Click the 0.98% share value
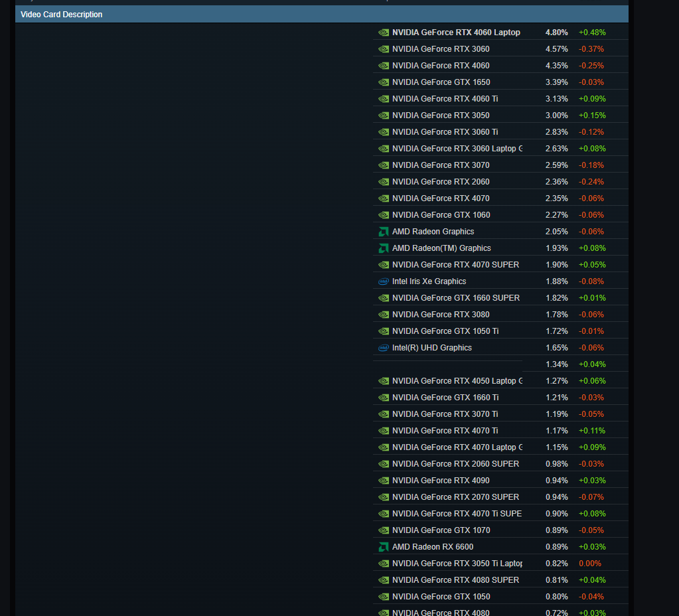The height and width of the screenshot is (616, 679). coord(556,464)
